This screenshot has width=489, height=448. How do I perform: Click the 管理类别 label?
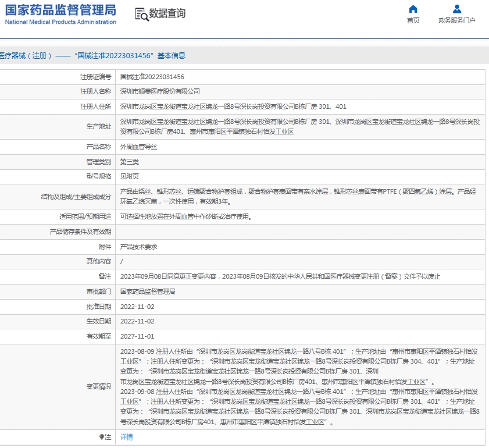[x=98, y=162]
